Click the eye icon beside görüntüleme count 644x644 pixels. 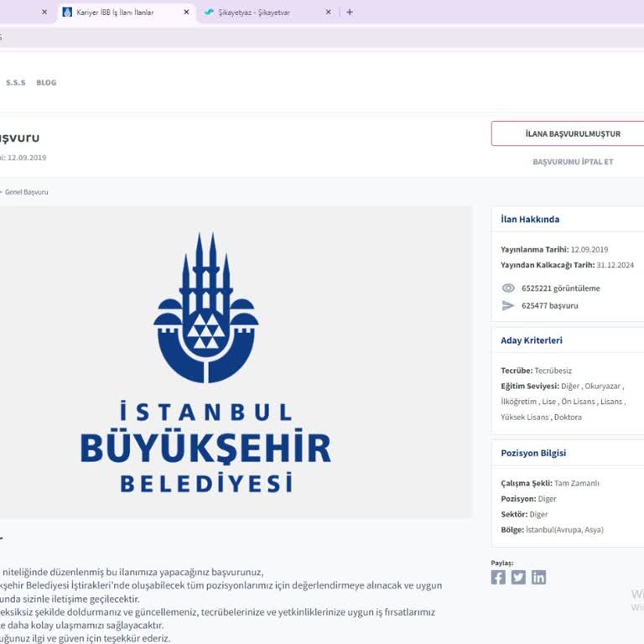pyautogui.click(x=508, y=288)
